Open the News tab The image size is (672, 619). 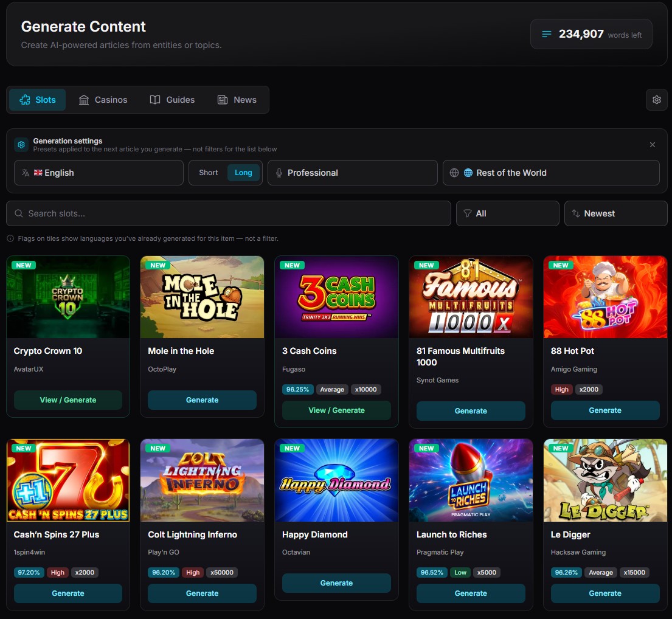pyautogui.click(x=237, y=100)
